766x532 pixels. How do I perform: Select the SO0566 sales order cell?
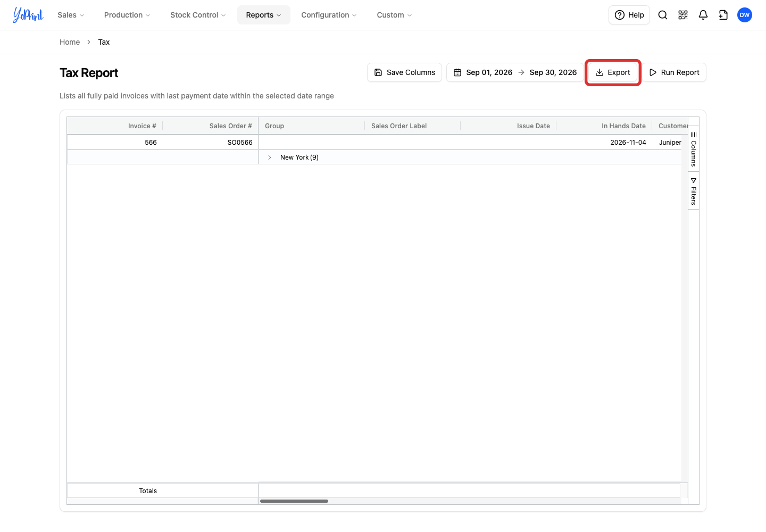coord(211,143)
